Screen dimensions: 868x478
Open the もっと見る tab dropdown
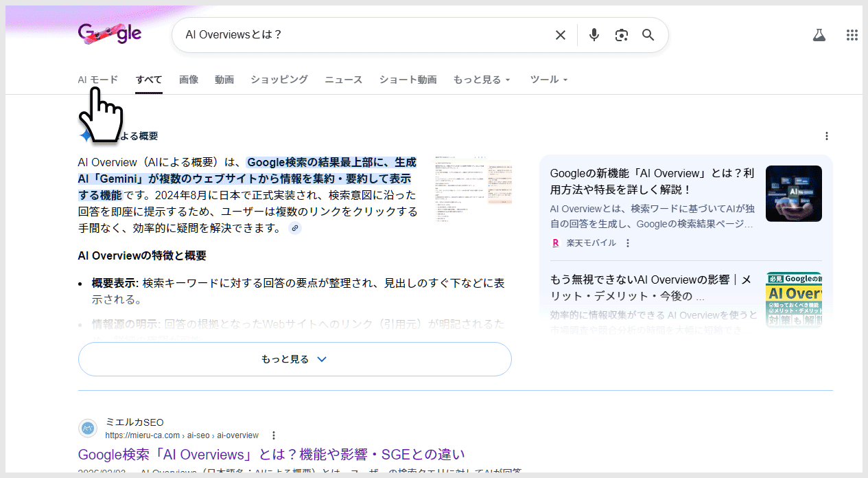[x=482, y=79]
